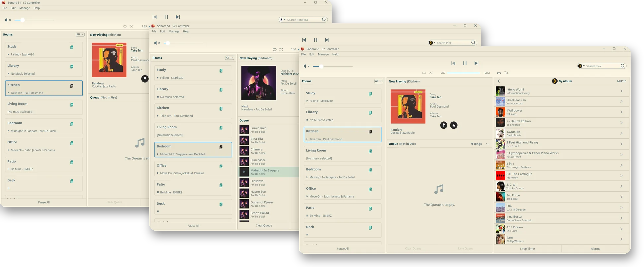Skip to previous track in front window

click(453, 63)
